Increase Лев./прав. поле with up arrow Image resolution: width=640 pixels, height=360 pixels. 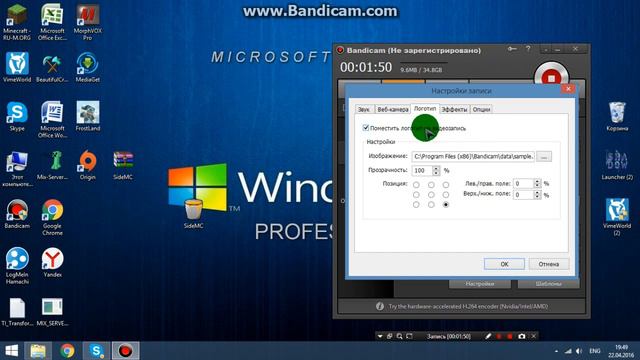537,181
